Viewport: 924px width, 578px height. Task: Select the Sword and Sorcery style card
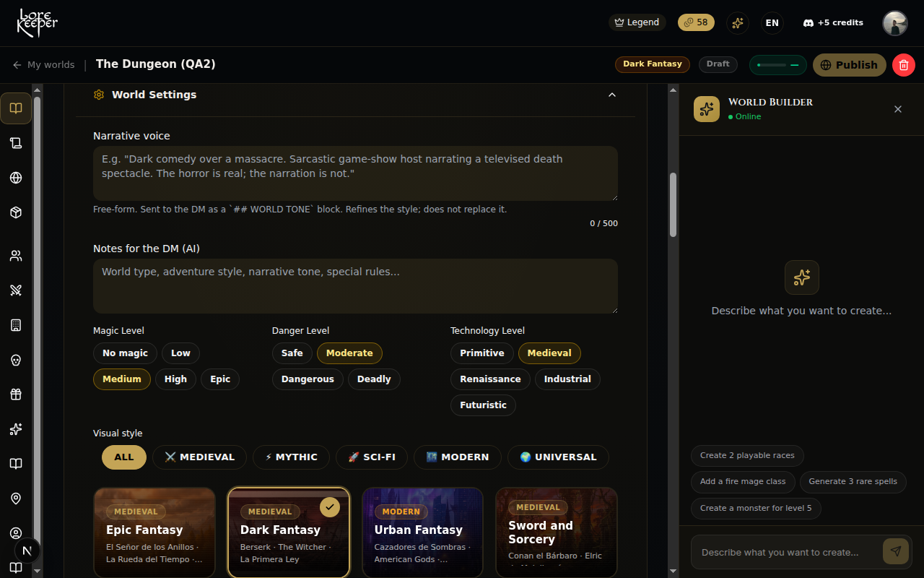557,532
